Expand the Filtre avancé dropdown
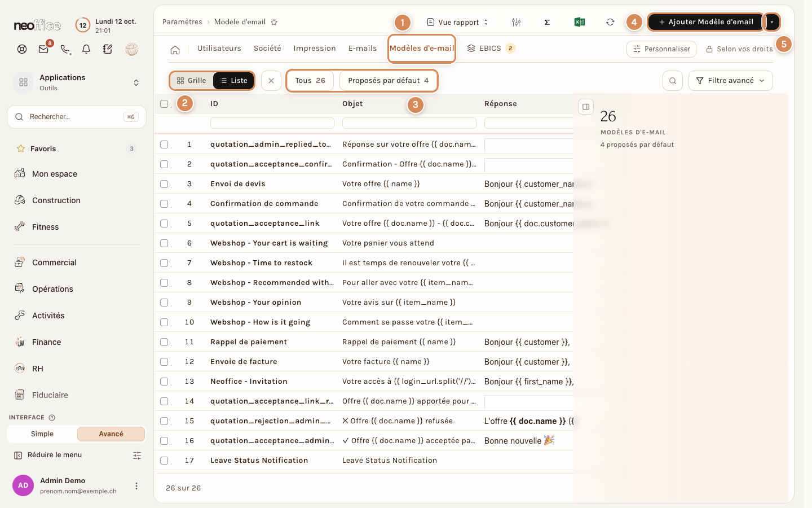The height and width of the screenshot is (508, 812). pyautogui.click(x=730, y=81)
